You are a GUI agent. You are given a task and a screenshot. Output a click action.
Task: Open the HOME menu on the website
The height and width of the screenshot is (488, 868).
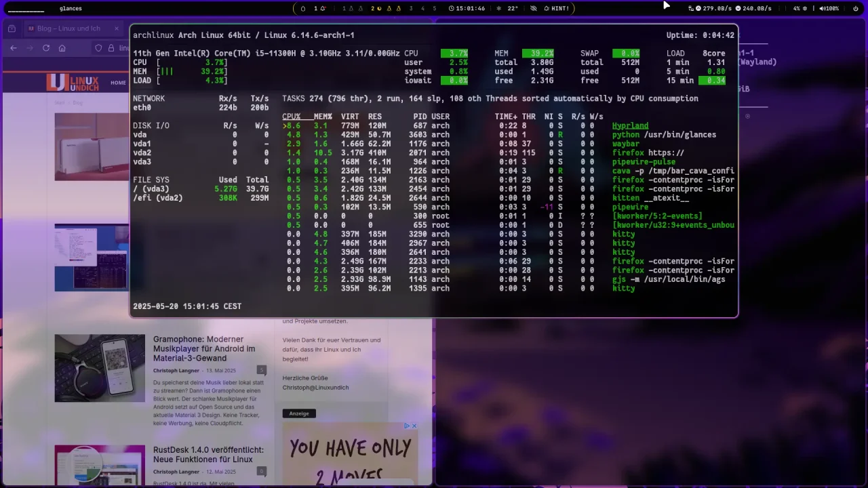(x=118, y=83)
